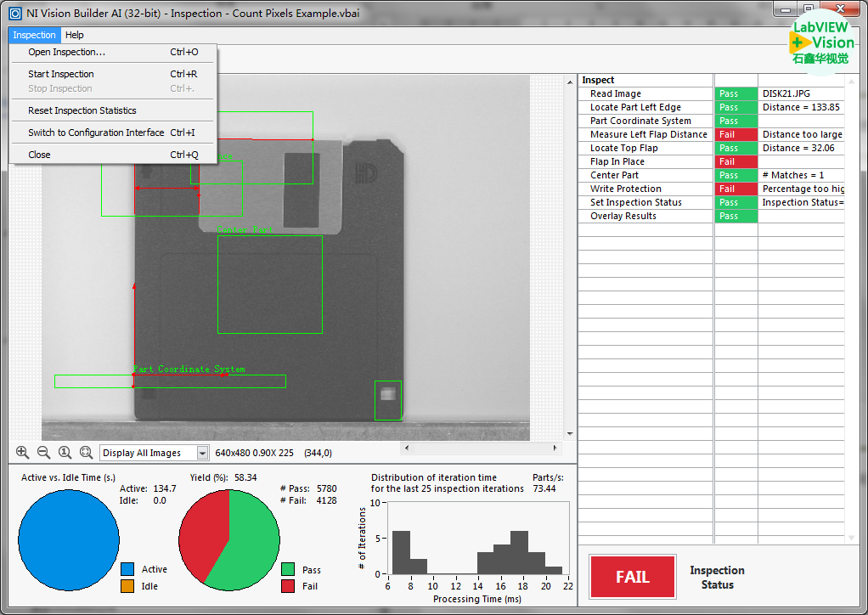The height and width of the screenshot is (615, 868).
Task: Click Close in the Inspection menu
Action: click(39, 155)
